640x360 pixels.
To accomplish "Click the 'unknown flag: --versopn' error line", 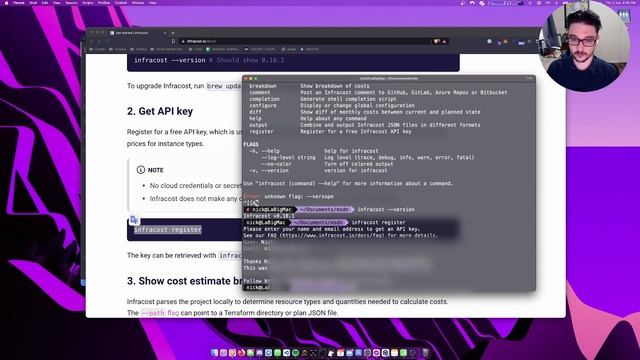I will click(289, 196).
